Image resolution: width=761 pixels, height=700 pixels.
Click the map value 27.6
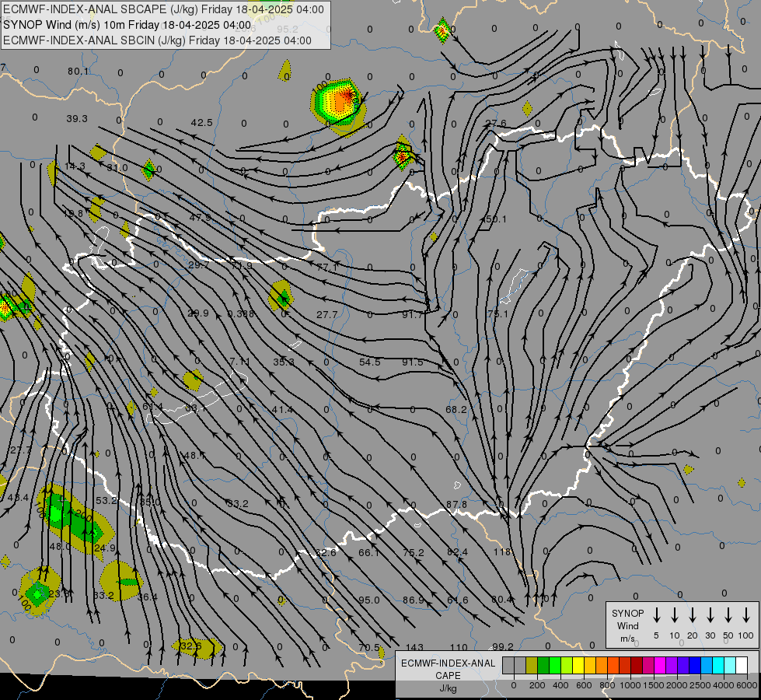click(496, 124)
